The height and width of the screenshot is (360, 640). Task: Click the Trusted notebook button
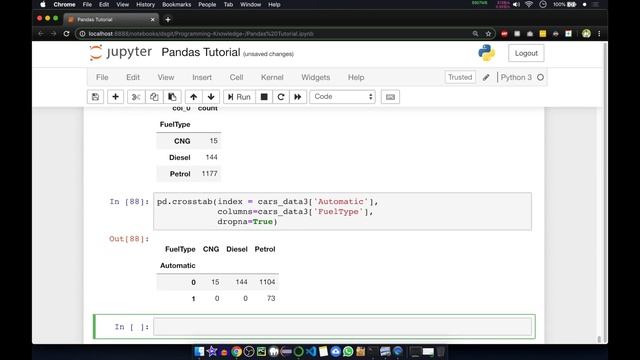point(460,77)
